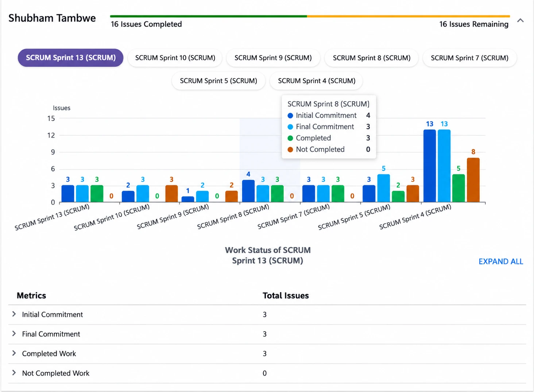This screenshot has width=534, height=392.
Task: Click the 'Metrics' column header
Action: [31, 295]
